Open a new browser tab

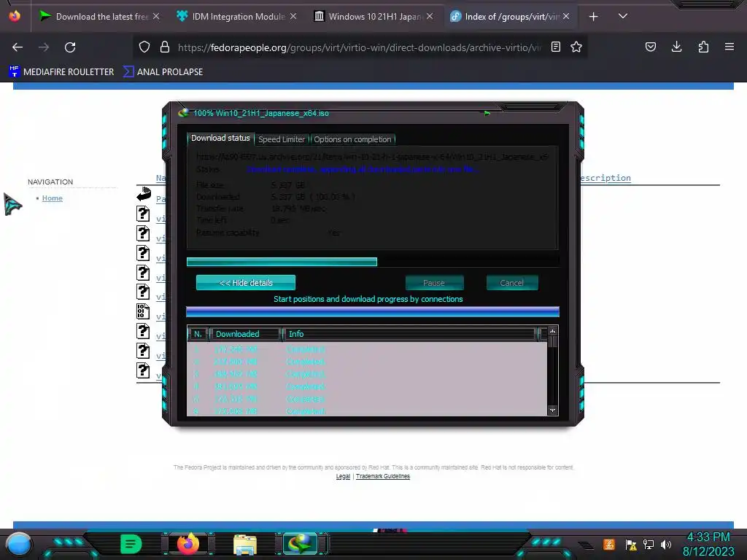pos(593,17)
